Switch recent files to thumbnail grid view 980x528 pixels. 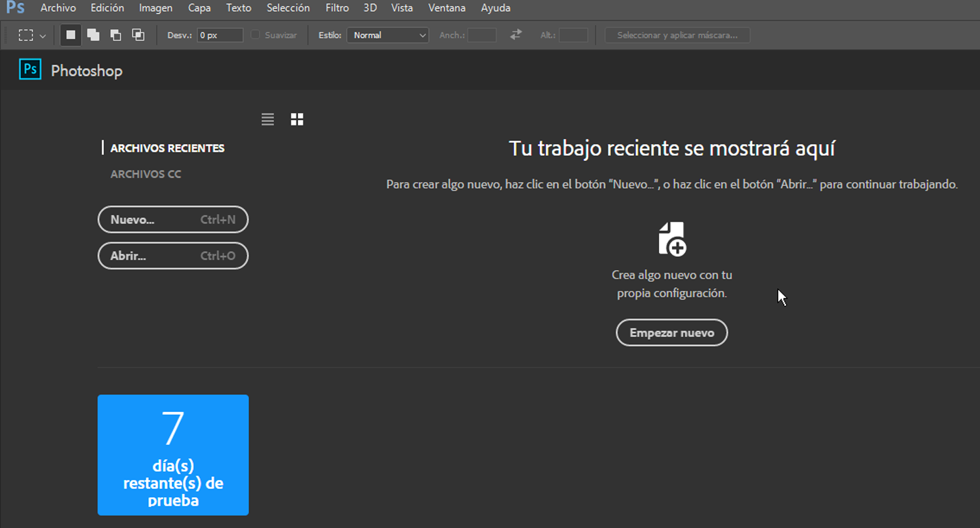click(297, 120)
